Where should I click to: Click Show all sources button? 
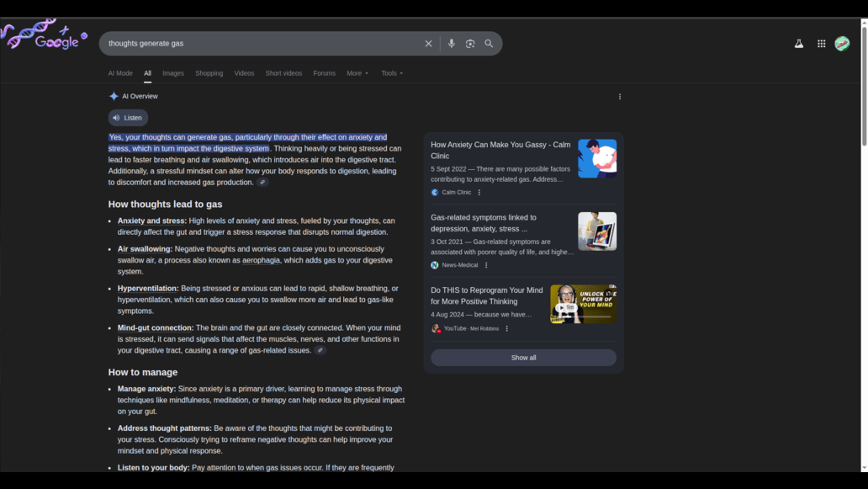[x=523, y=358]
